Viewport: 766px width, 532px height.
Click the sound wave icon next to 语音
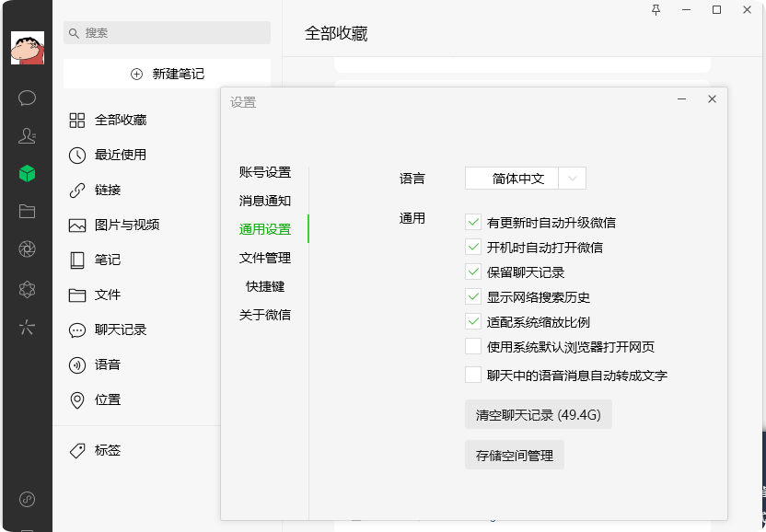coord(77,364)
